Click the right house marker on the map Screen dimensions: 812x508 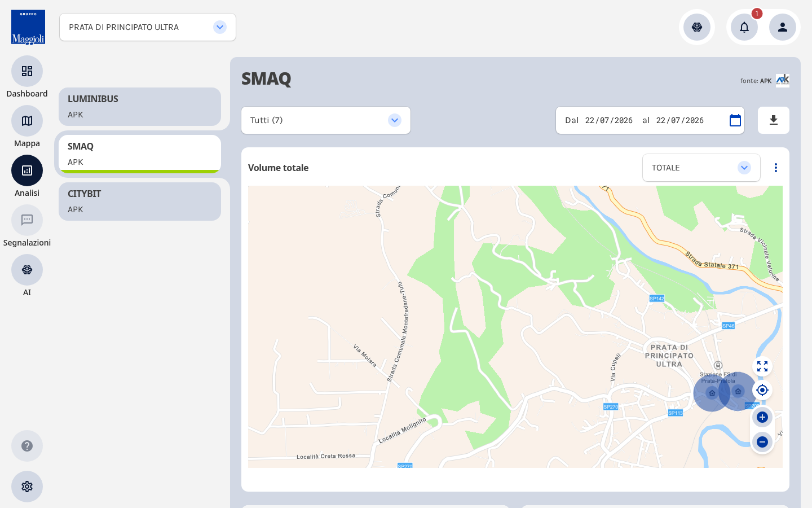738,391
